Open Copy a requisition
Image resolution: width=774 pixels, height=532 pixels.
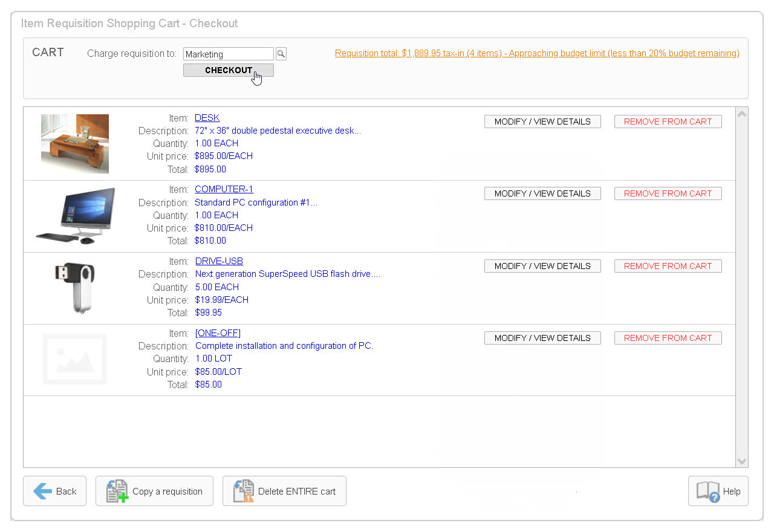click(154, 491)
